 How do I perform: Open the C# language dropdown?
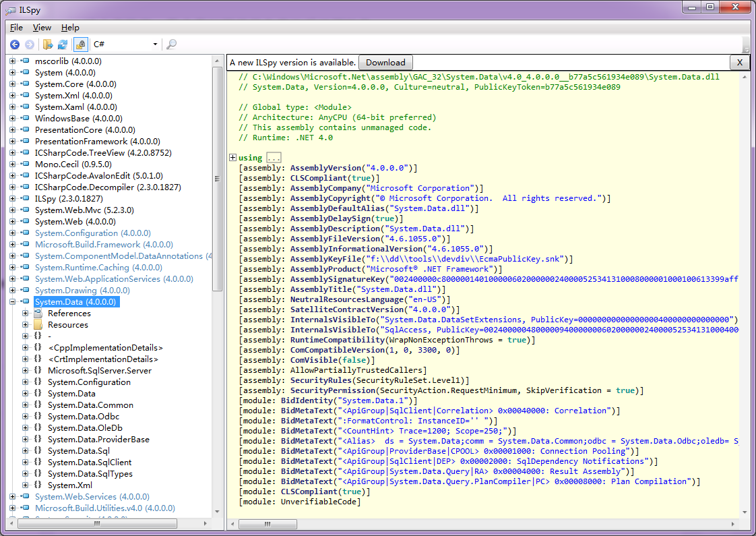pos(125,44)
